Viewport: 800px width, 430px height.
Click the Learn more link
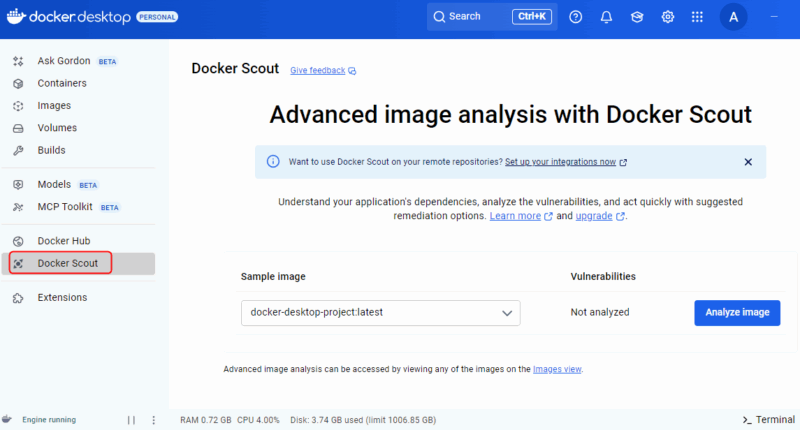515,216
